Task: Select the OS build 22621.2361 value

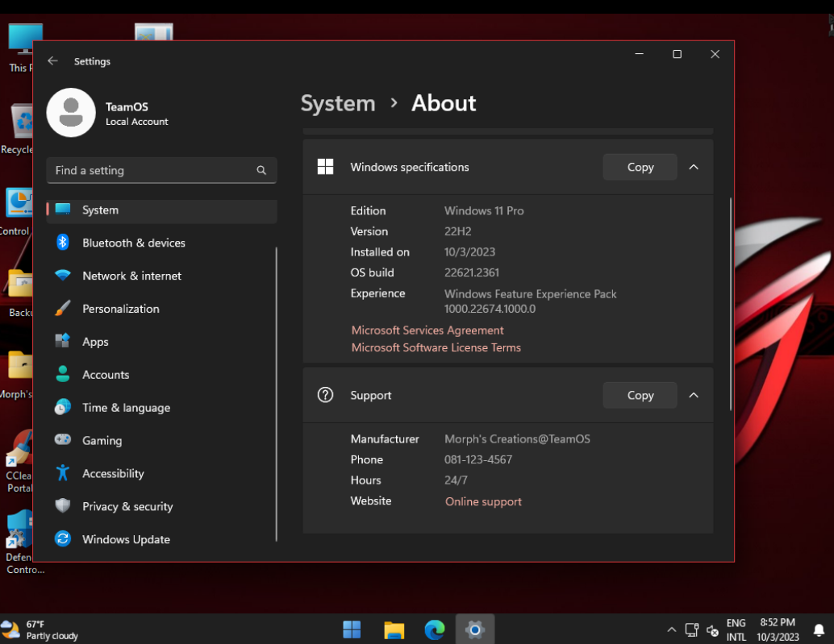Action: 472,272
